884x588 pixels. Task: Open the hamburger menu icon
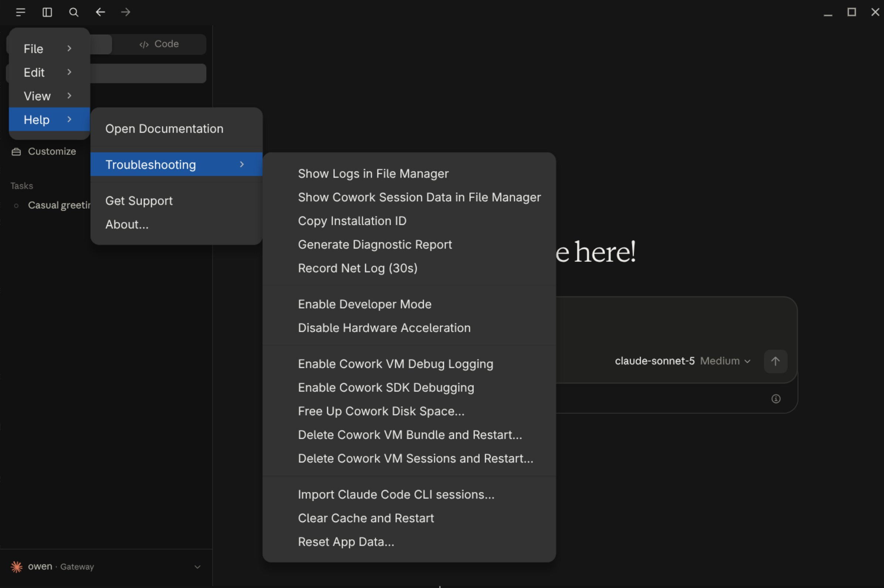[x=21, y=13]
